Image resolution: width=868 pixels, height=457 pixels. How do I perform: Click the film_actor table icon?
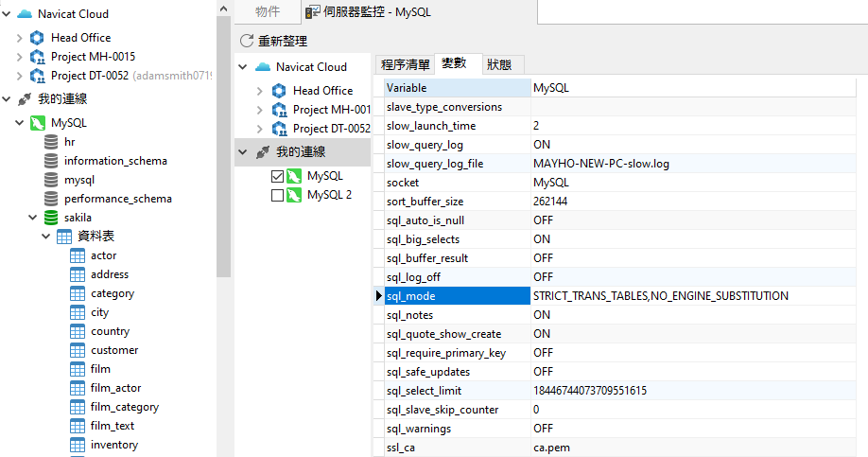pos(78,388)
